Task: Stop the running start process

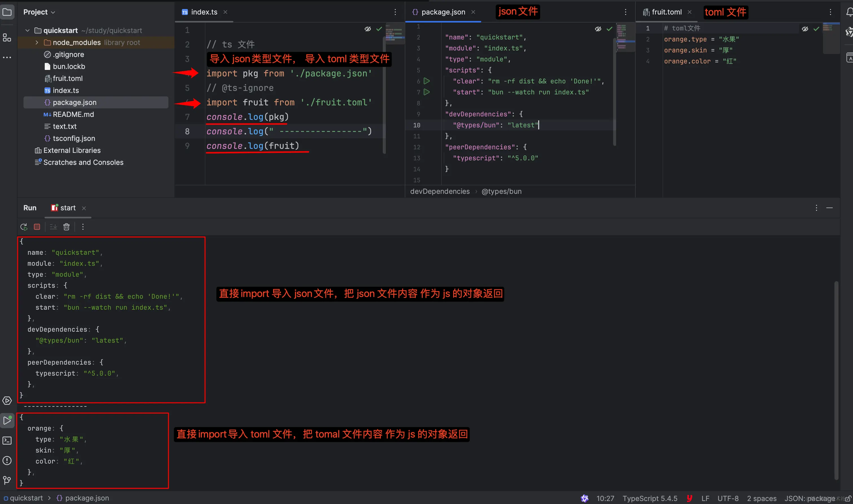Action: (37, 227)
